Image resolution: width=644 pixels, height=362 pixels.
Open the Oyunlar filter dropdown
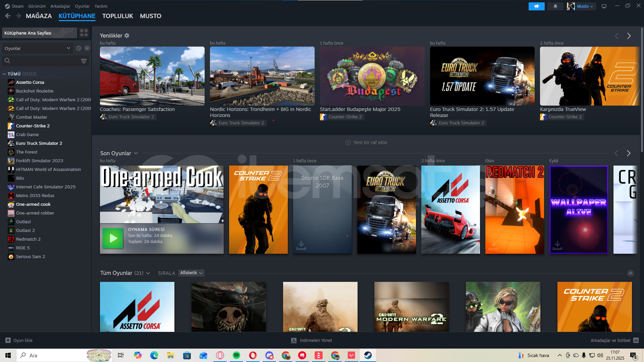tap(37, 48)
